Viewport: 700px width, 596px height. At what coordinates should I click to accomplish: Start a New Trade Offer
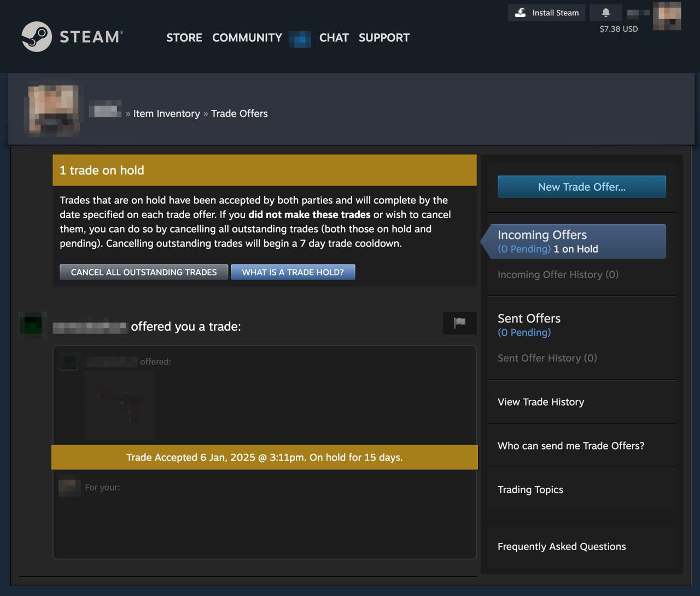[x=581, y=187]
